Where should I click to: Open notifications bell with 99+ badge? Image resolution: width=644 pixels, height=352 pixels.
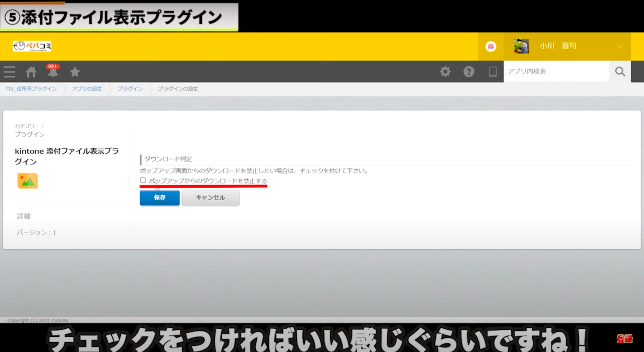[x=53, y=71]
